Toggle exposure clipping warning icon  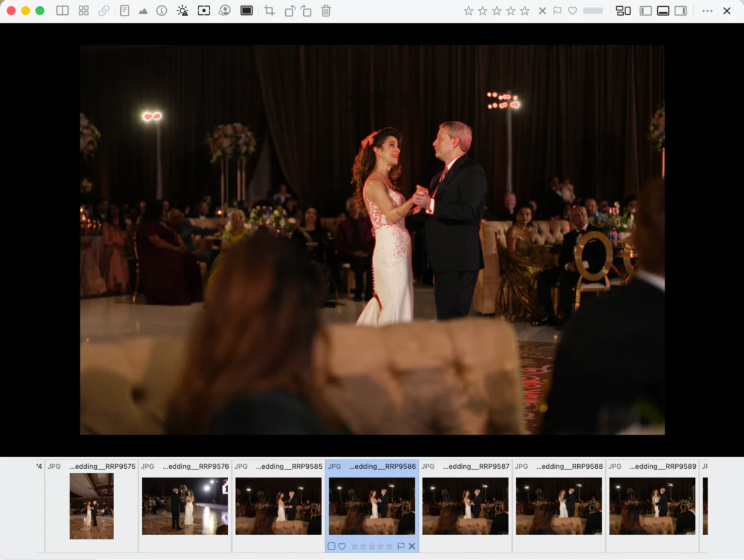(182, 11)
